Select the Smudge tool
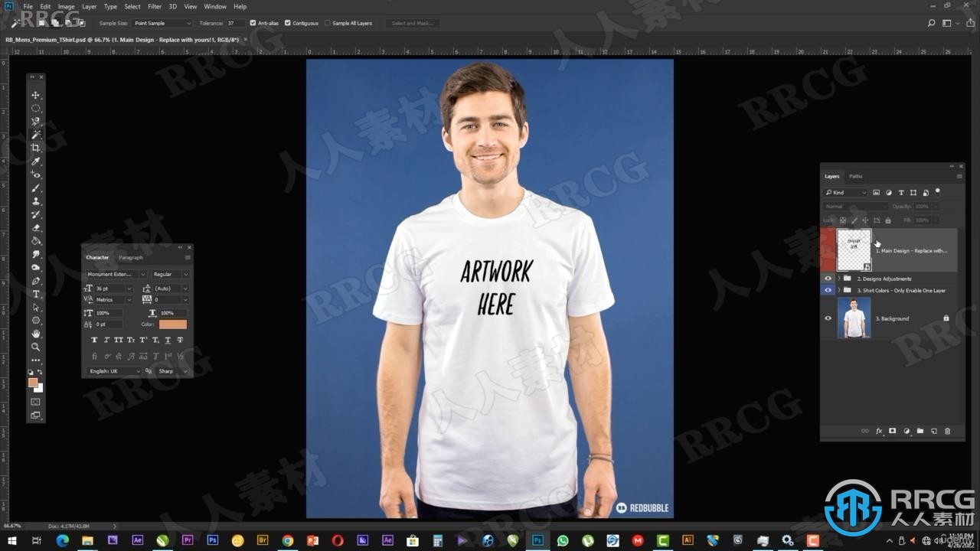 35,254
